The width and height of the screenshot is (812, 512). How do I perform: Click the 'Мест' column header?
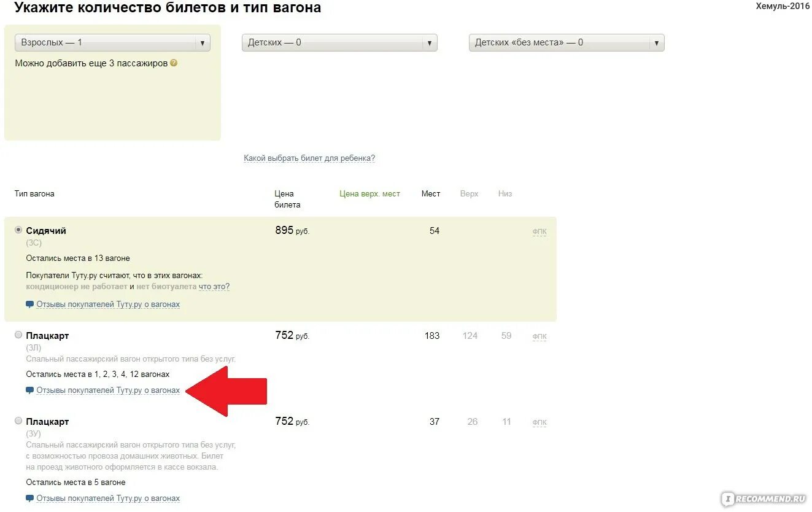[431, 194]
